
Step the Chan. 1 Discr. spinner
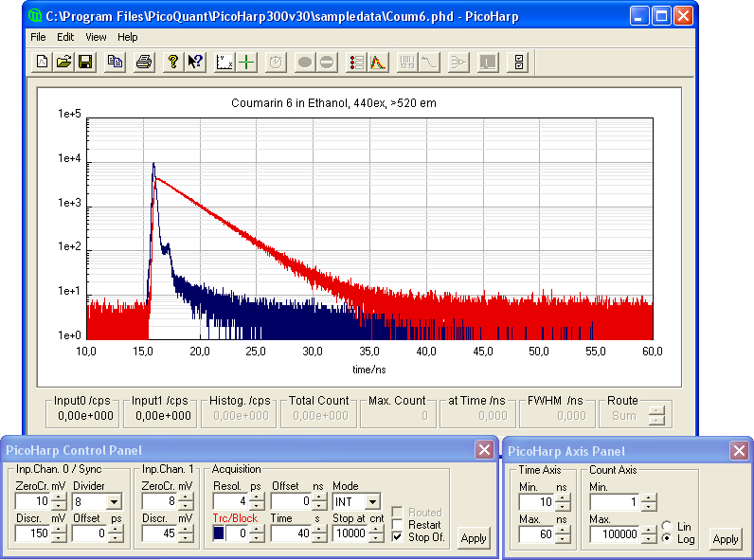coord(185,533)
